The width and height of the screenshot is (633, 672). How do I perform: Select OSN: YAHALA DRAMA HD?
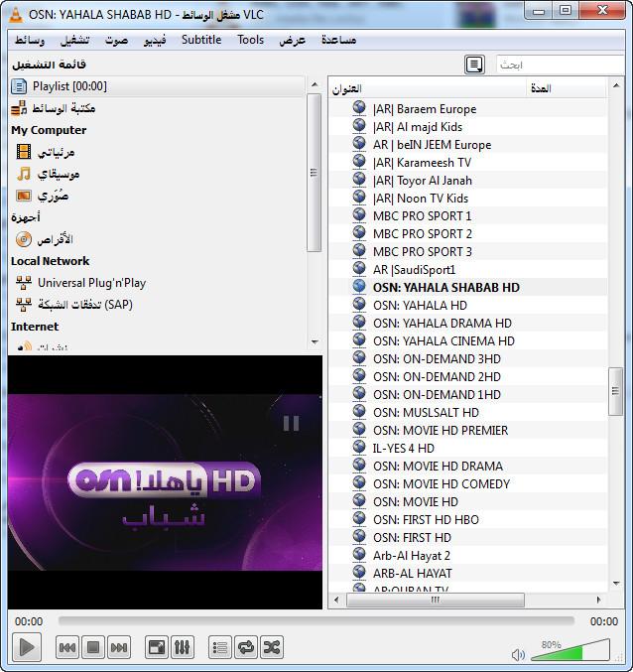468,324
